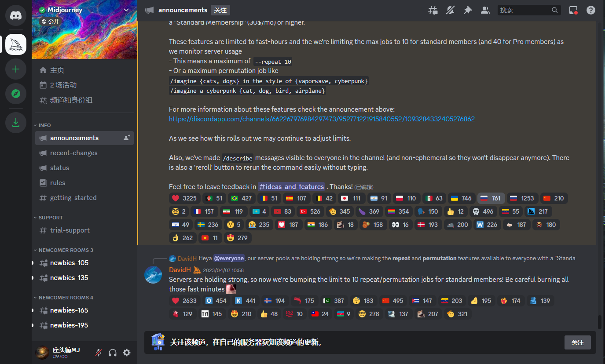This screenshot has height=364, width=605.
Task: Select the announcements channel
Action: [x=84, y=138]
